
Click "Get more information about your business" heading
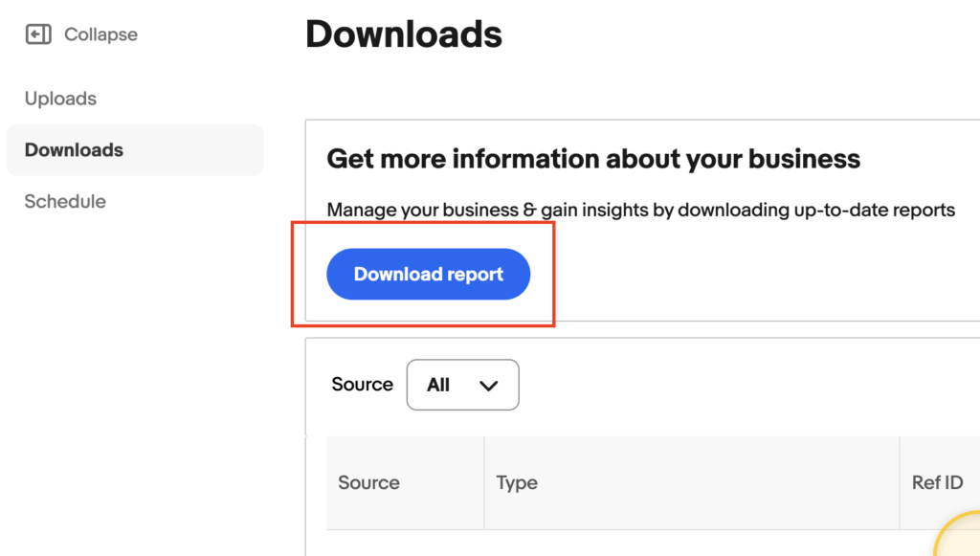tap(593, 159)
